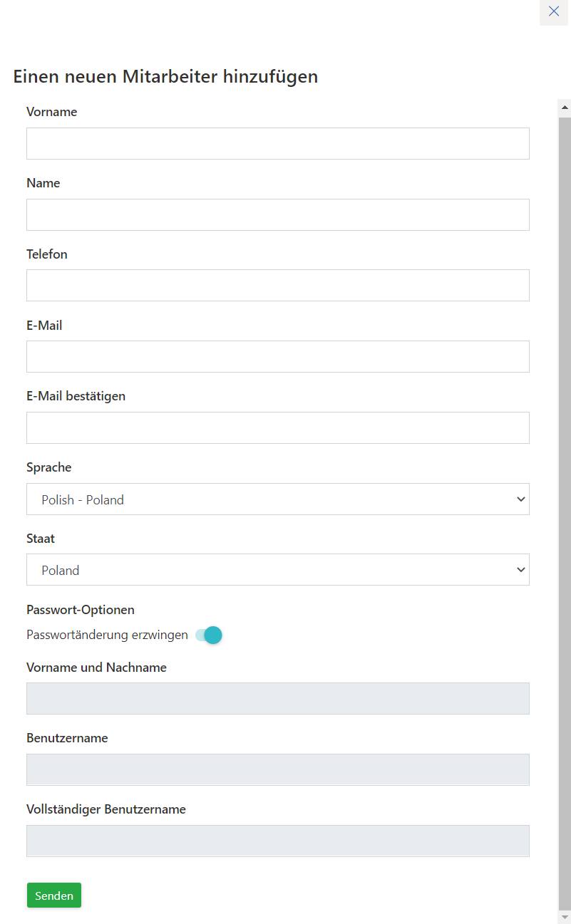The image size is (571, 924).
Task: Focus the Vorname text input box
Action: tap(278, 143)
